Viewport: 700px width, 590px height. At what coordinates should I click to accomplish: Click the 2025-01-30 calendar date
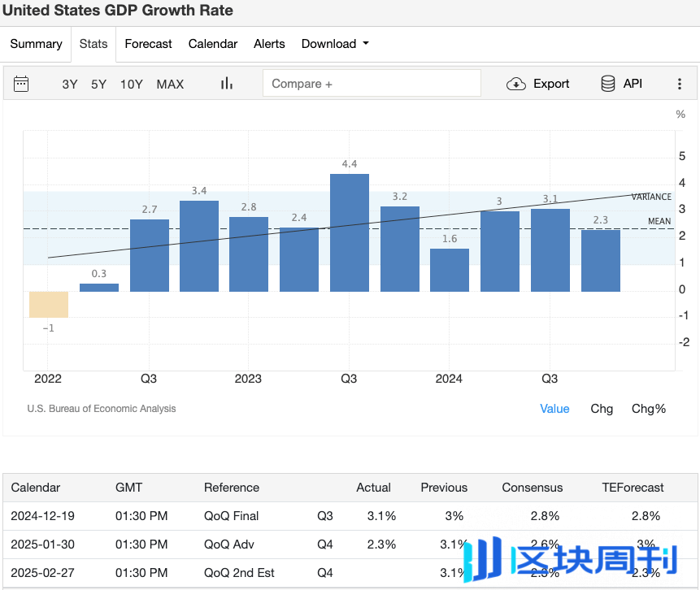43,544
